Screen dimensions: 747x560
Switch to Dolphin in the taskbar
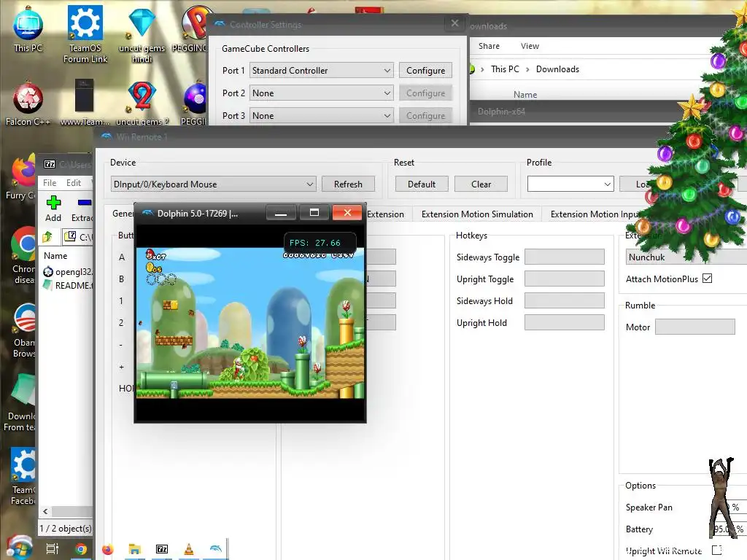[215, 549]
